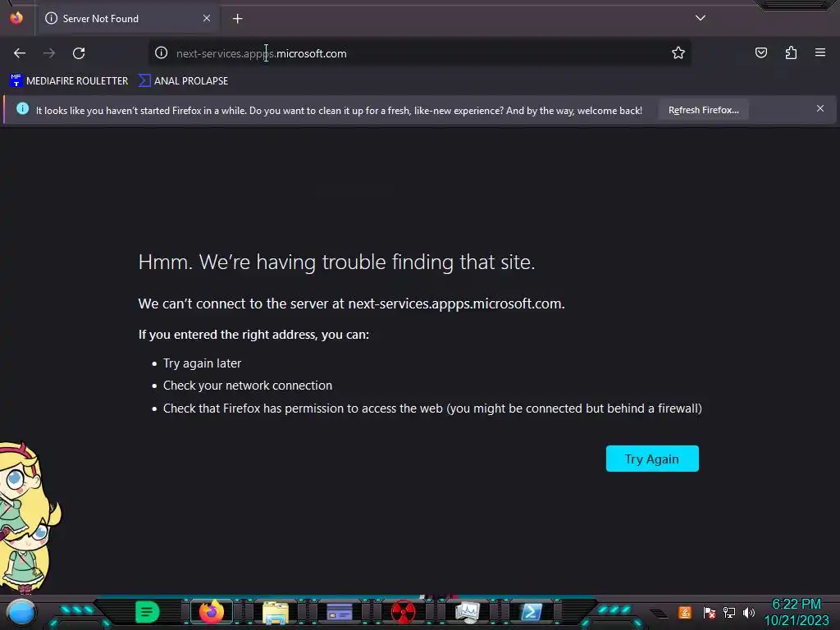The width and height of the screenshot is (840, 630).
Task: Bookmark this page with the star
Action: click(x=678, y=52)
